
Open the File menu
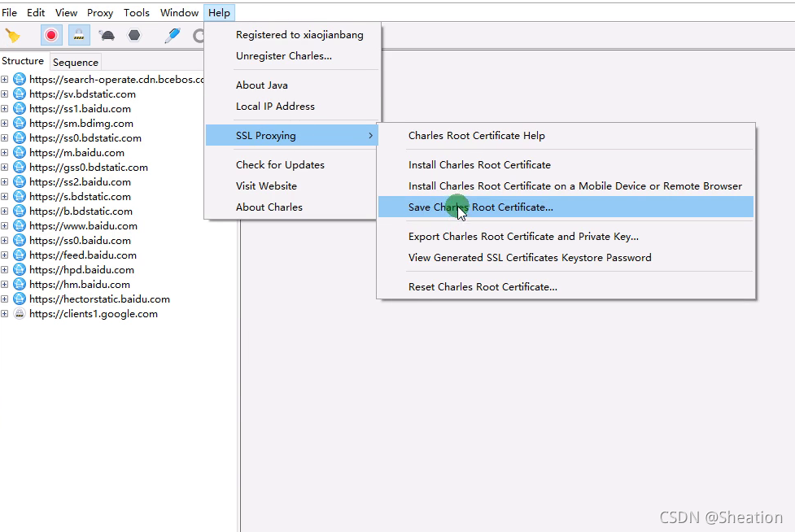click(9, 13)
